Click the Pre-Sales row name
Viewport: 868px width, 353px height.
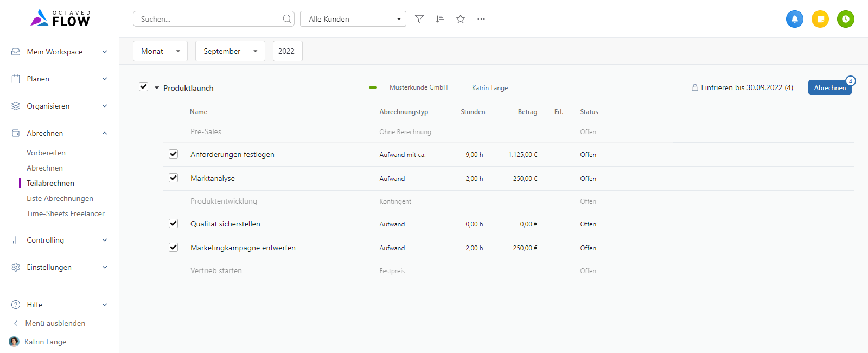click(x=206, y=131)
